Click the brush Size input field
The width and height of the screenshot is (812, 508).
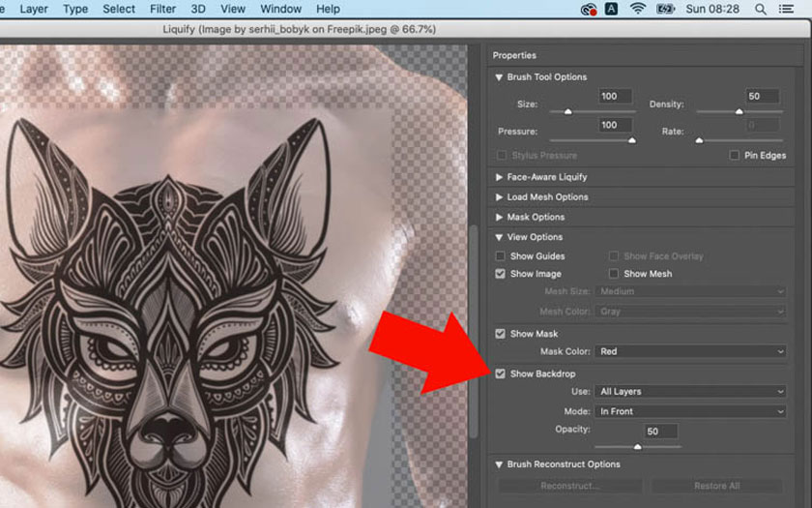[x=615, y=97]
